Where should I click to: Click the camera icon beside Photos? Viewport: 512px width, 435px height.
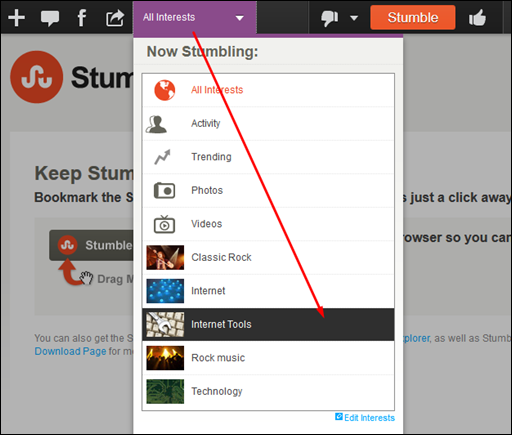click(x=164, y=191)
